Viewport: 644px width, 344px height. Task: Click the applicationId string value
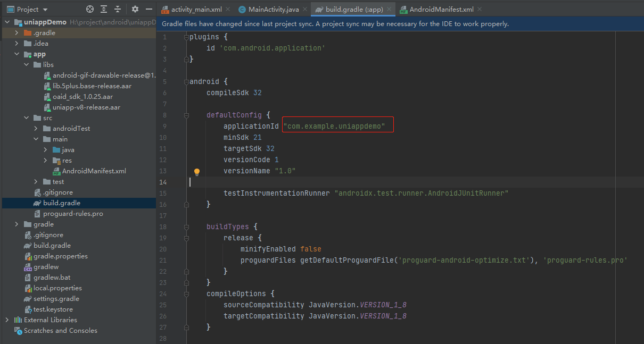(x=334, y=126)
